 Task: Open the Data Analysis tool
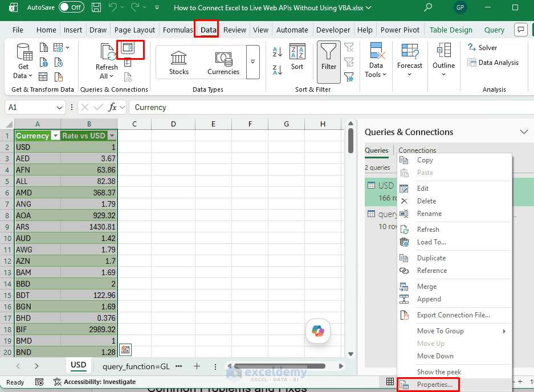click(493, 63)
